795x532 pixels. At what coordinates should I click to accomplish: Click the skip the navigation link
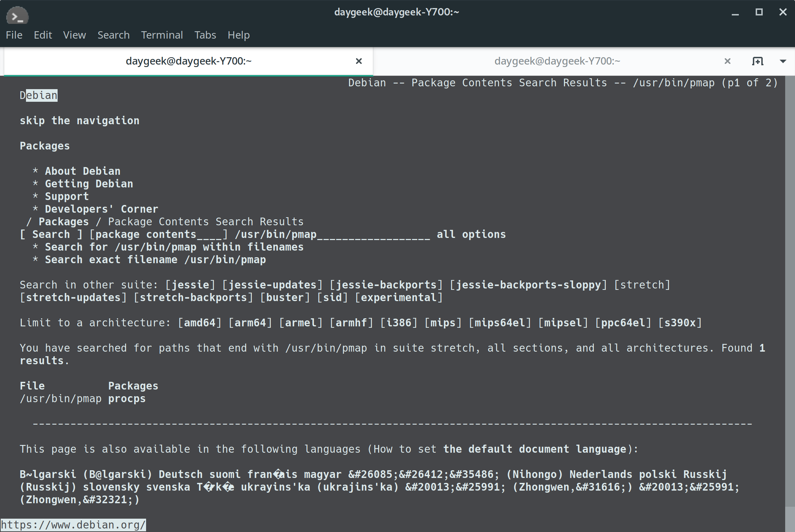(x=79, y=121)
